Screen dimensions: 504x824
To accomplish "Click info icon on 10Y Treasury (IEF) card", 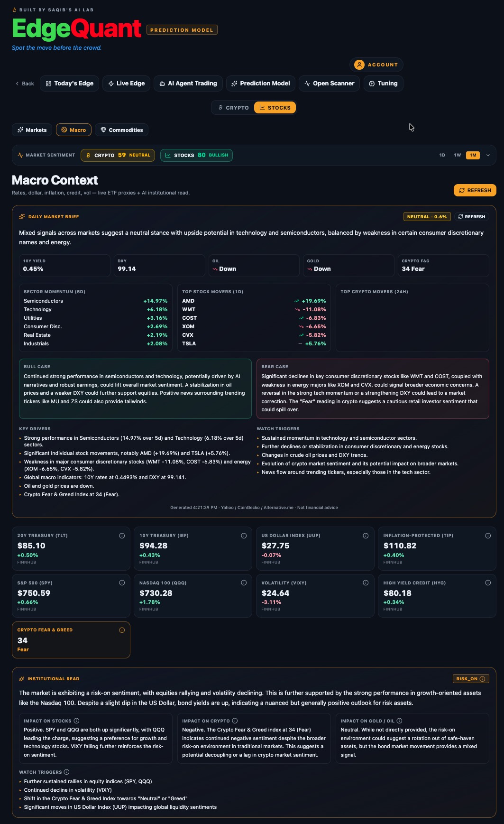I will (x=244, y=536).
